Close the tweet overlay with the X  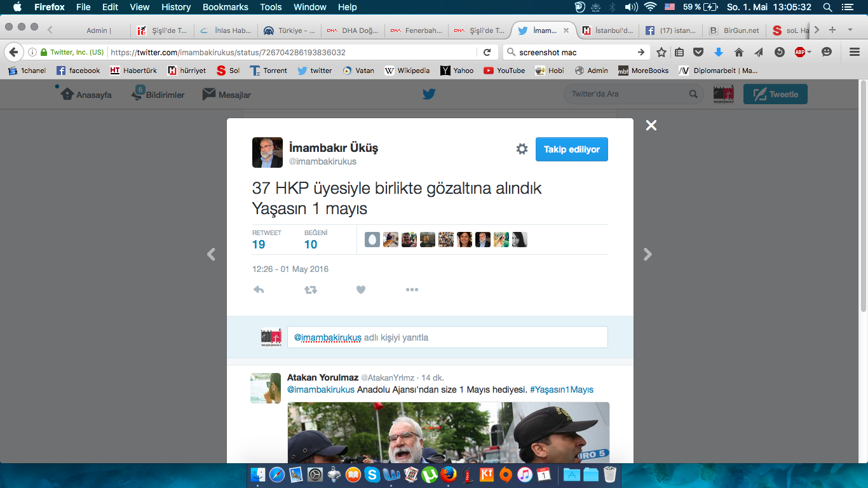point(651,126)
